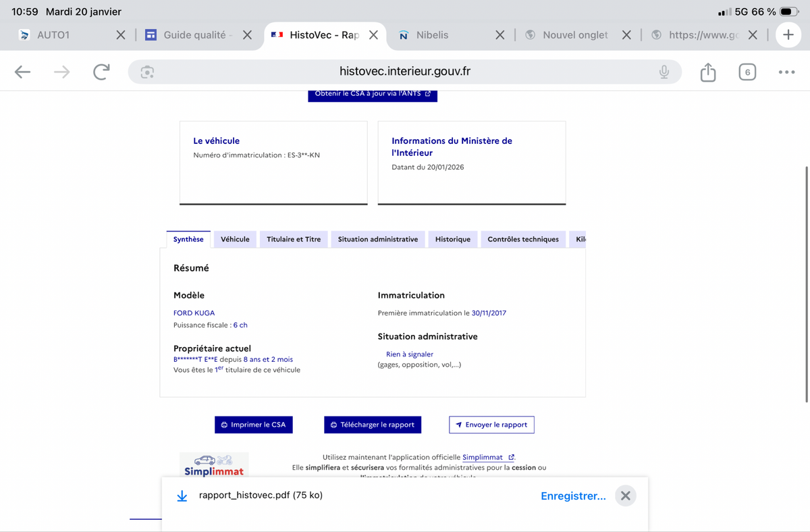Click Télécharger le rapport button

click(x=373, y=425)
